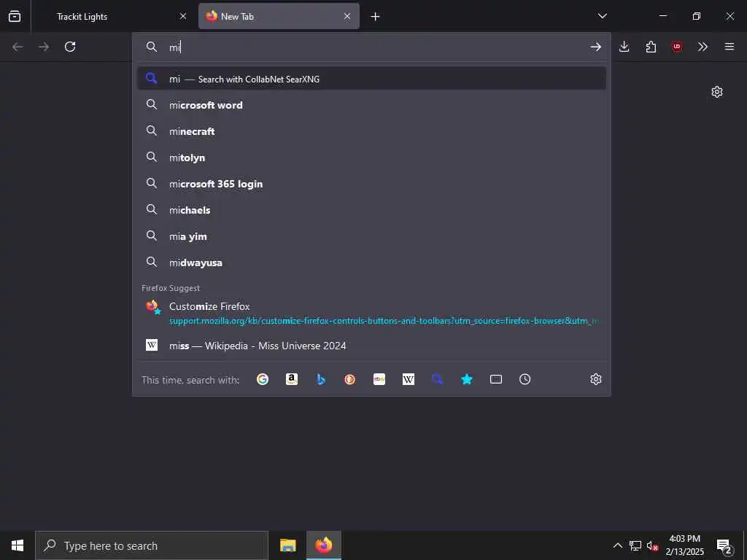Search this time with Bing
Screen dimensions: 747x560
tap(321, 379)
